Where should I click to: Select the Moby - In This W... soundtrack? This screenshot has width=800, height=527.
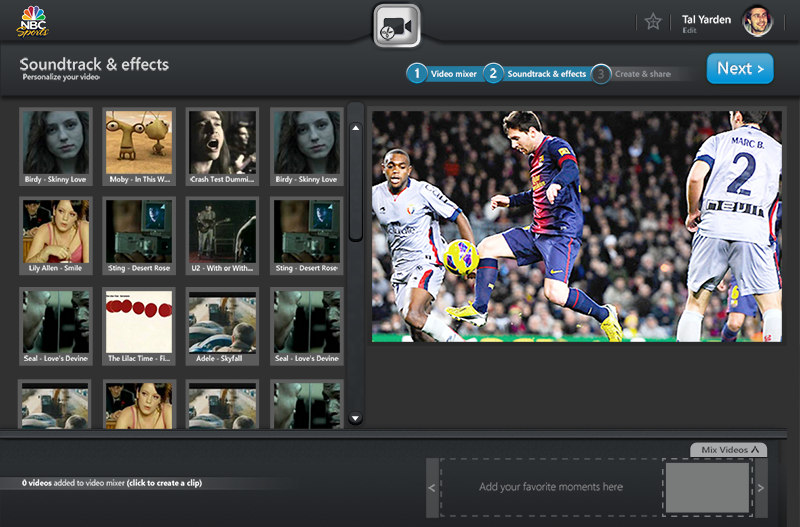[x=139, y=146]
